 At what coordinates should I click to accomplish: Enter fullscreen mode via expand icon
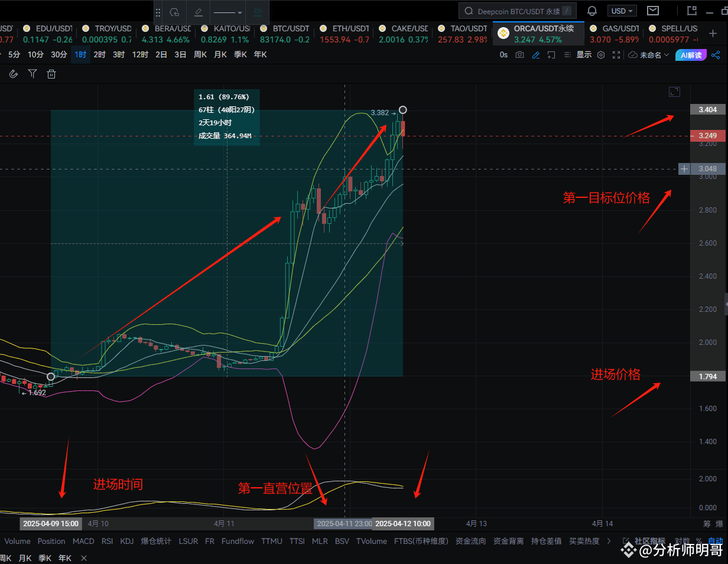click(x=616, y=54)
